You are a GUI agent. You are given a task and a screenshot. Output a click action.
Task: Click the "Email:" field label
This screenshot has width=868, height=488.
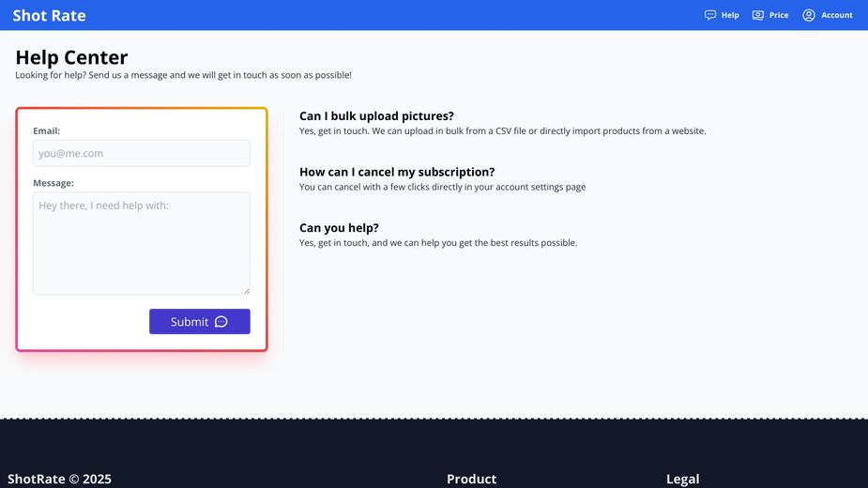point(46,131)
